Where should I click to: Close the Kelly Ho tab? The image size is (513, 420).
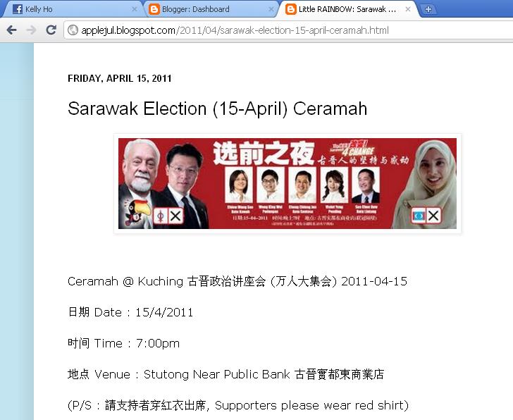134,9
